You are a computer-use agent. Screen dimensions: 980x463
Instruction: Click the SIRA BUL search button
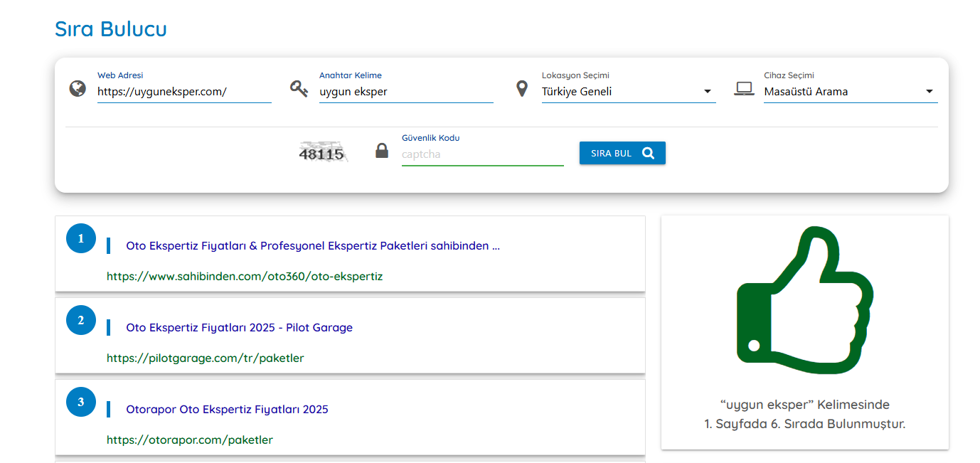click(x=622, y=153)
